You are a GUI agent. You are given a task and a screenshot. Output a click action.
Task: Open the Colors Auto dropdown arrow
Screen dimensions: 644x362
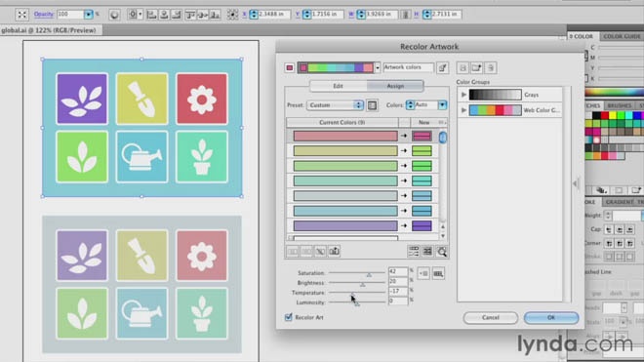[442, 105]
